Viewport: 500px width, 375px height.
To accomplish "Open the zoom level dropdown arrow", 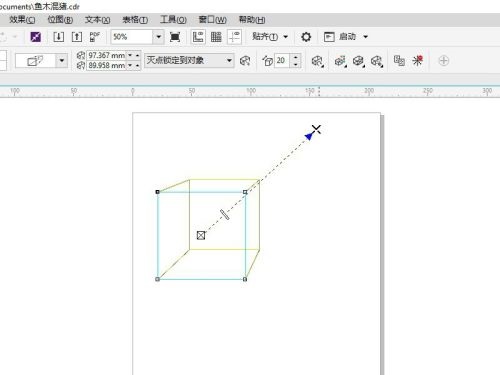I will tap(159, 37).
